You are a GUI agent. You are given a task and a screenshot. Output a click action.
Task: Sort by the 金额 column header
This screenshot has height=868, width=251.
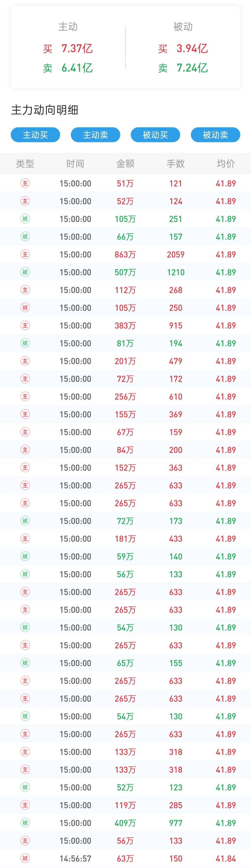tap(125, 164)
